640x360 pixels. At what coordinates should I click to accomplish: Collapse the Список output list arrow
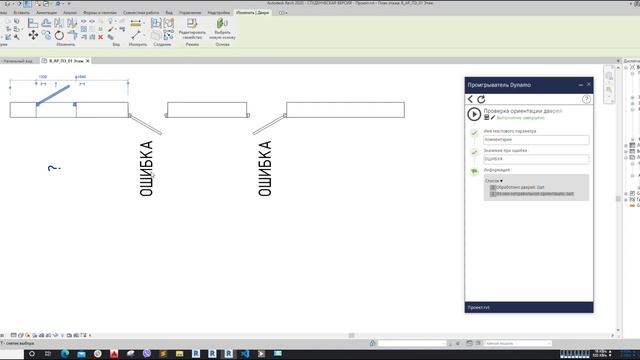(501, 181)
